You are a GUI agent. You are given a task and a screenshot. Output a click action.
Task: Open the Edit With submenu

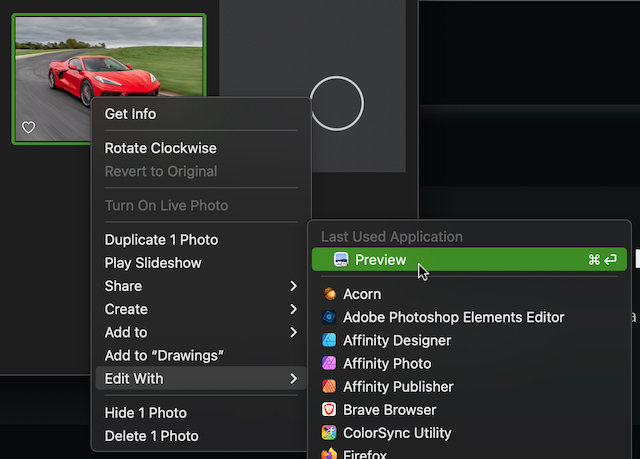point(200,379)
